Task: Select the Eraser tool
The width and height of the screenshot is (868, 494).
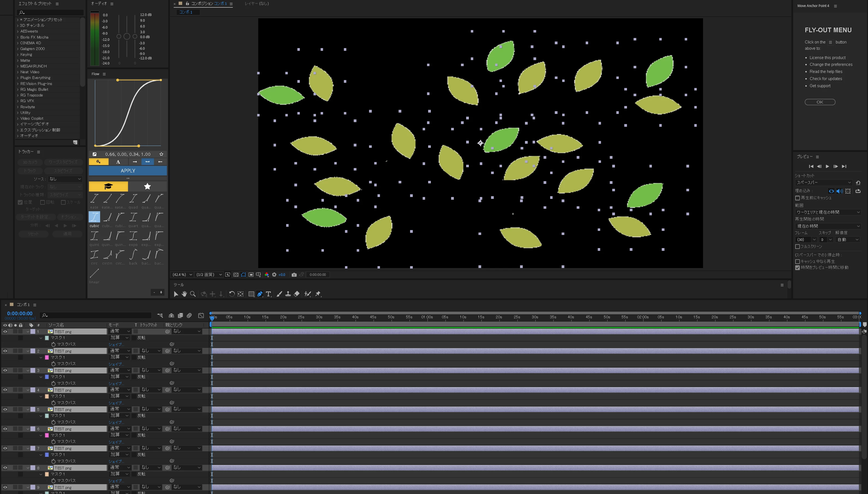Action: tap(297, 294)
